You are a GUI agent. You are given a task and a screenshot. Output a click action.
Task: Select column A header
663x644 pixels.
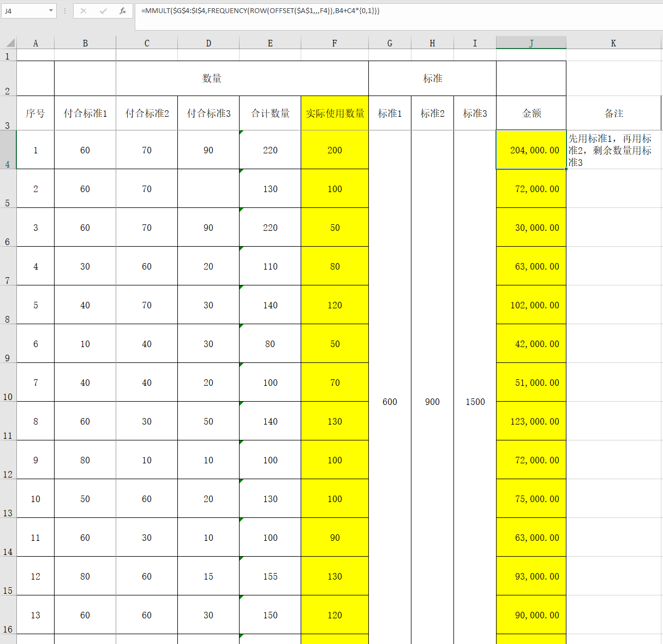pos(35,43)
